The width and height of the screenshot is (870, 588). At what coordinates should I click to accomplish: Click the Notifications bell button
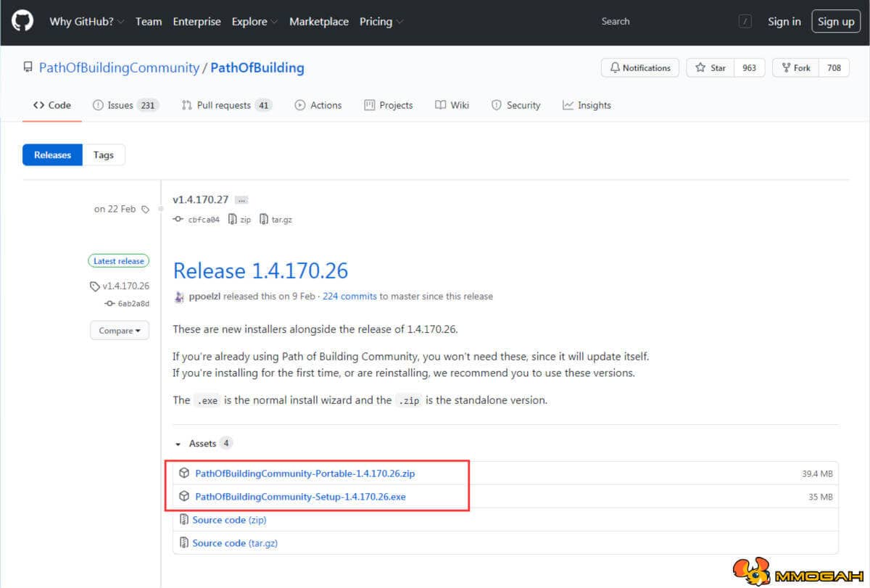tap(640, 67)
